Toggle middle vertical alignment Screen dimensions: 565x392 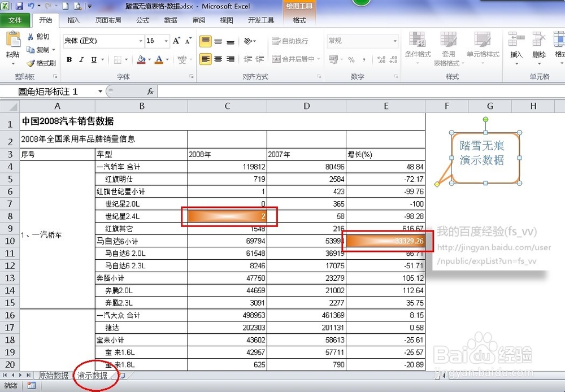pyautogui.click(x=218, y=41)
